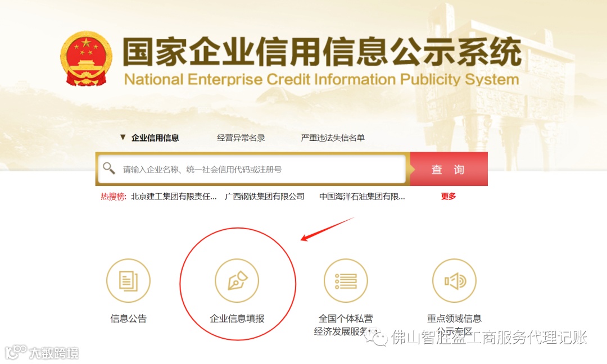
Task: Click the national emblem logo
Action: coord(87,58)
